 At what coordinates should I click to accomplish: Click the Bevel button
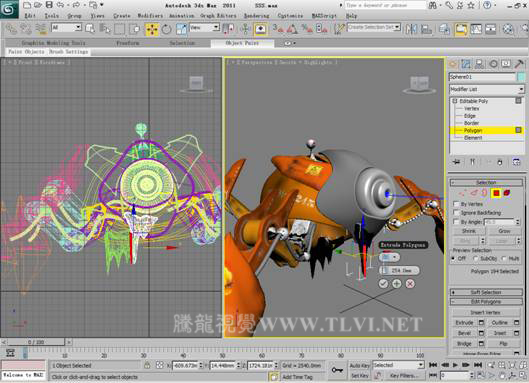point(464,333)
